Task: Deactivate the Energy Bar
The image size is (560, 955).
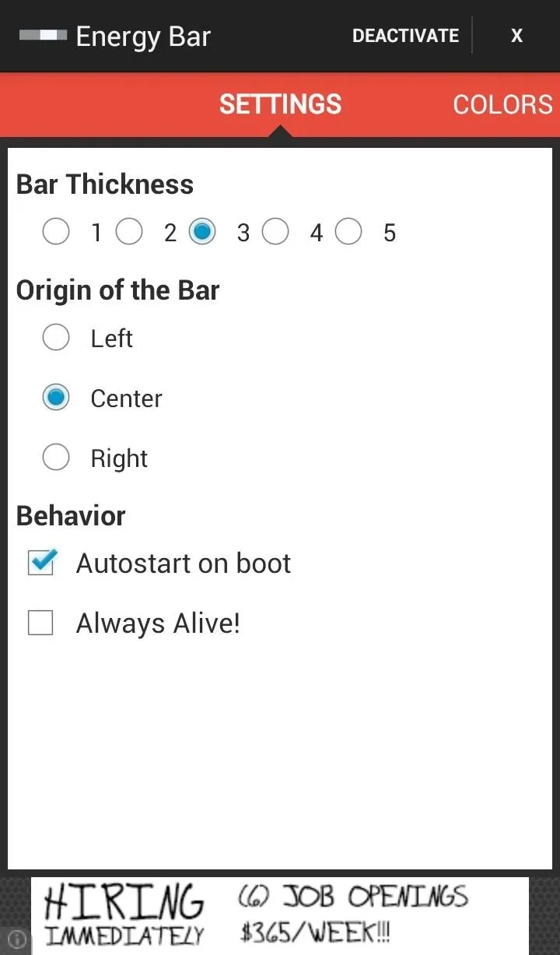Action: coord(405,36)
